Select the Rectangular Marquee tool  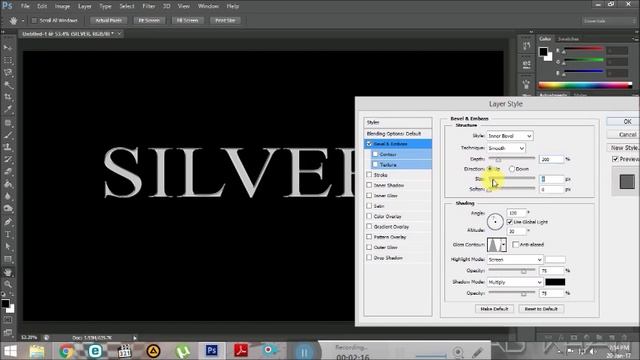click(8, 60)
